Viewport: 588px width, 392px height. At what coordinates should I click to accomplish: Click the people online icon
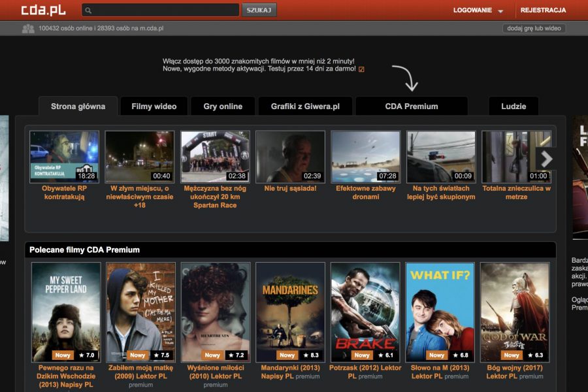(28, 29)
